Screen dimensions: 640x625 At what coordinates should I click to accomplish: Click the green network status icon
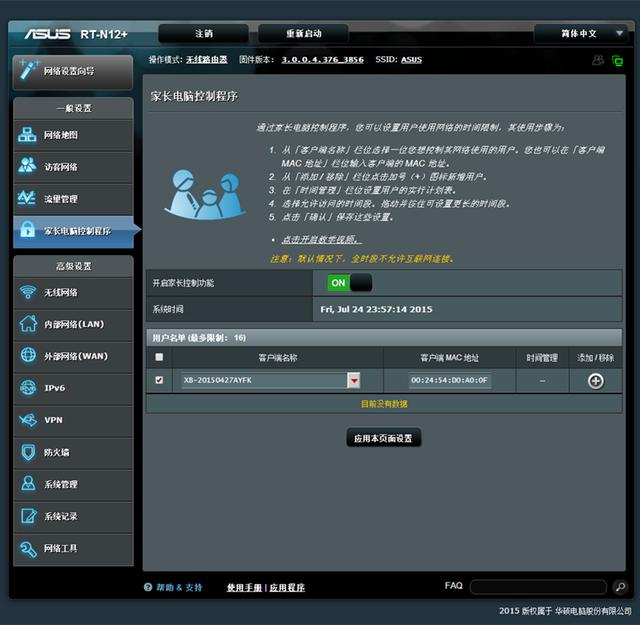coord(618,61)
